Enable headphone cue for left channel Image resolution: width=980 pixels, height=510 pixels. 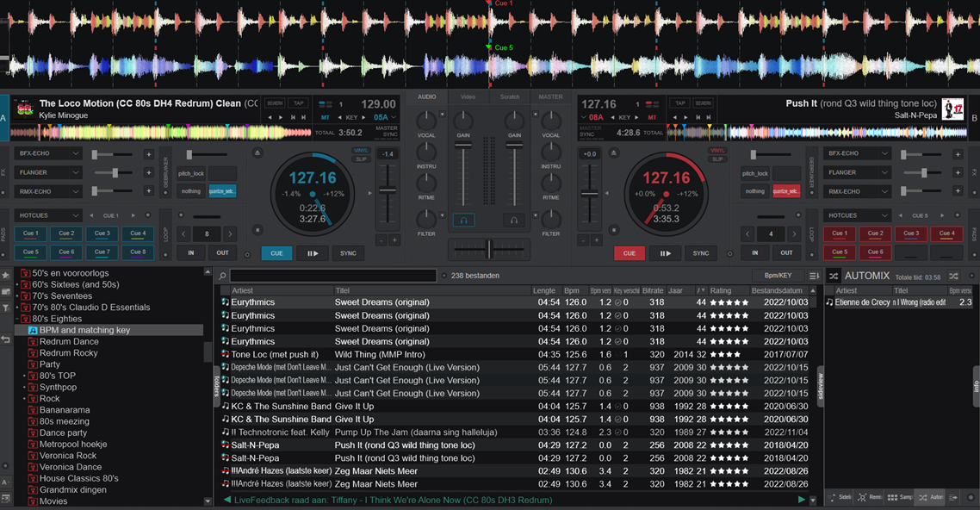(463, 220)
